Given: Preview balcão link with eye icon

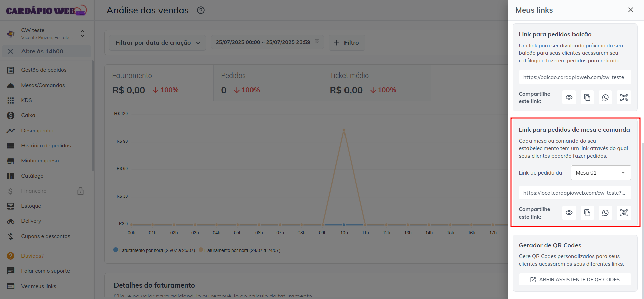Looking at the screenshot, I should coord(569,97).
